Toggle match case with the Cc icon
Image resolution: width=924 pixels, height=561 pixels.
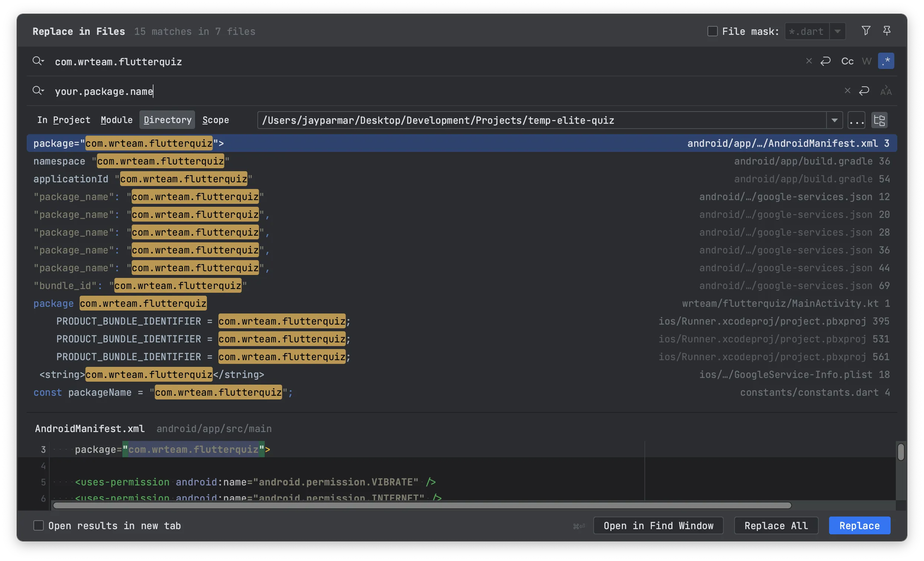click(847, 61)
